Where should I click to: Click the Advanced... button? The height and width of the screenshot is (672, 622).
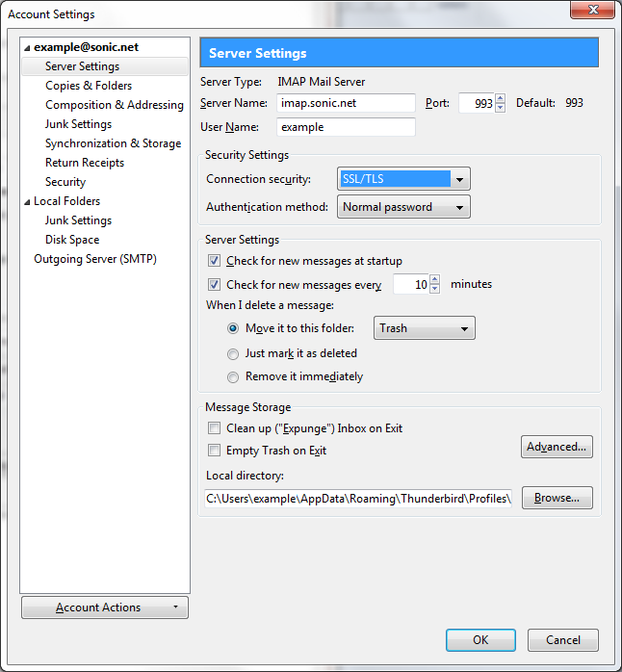[x=557, y=447]
